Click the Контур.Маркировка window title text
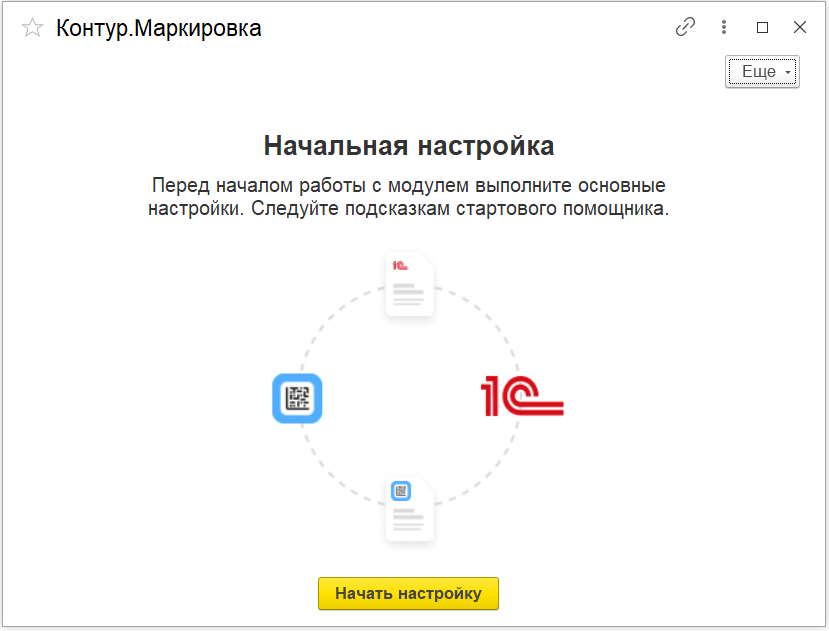Screen dimensions: 829x631 [x=158, y=28]
